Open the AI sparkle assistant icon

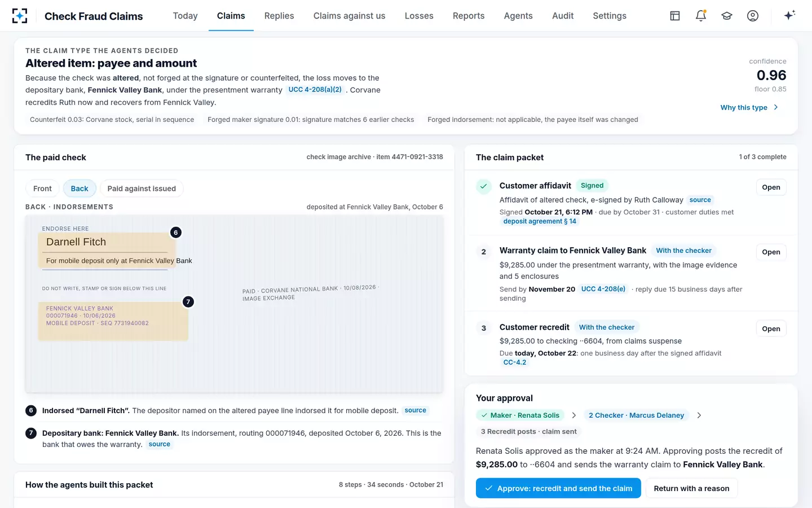[x=789, y=15]
